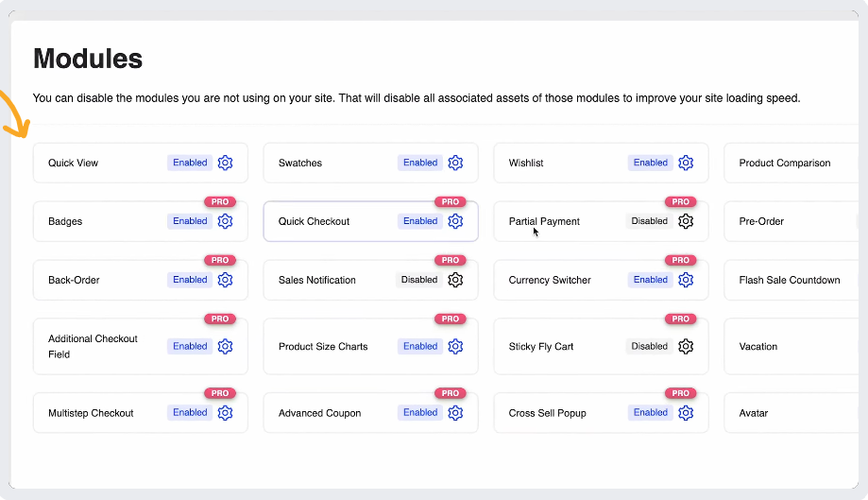Open Cross Sell Popup settings gear
The width and height of the screenshot is (868, 500).
pyautogui.click(x=686, y=412)
